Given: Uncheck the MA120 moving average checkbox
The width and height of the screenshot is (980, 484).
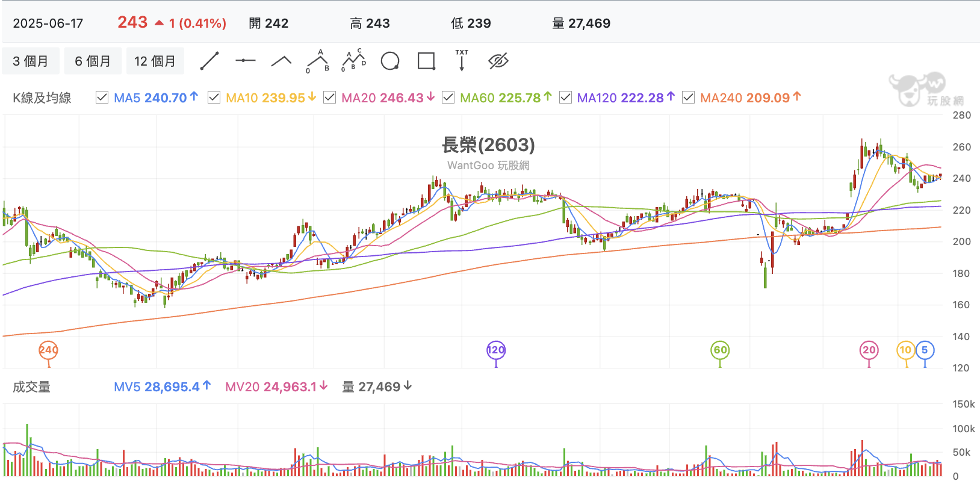Looking at the screenshot, I should click(x=565, y=98).
